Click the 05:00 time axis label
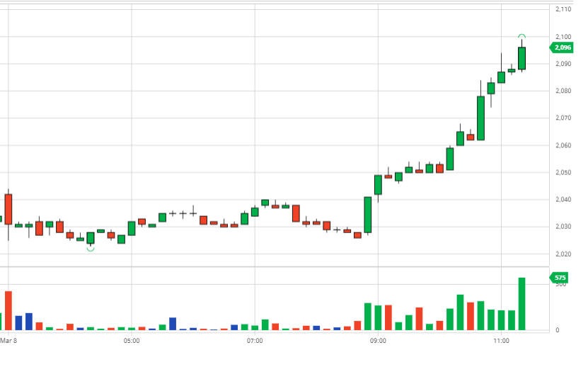The width and height of the screenshot is (588, 367). [x=132, y=341]
